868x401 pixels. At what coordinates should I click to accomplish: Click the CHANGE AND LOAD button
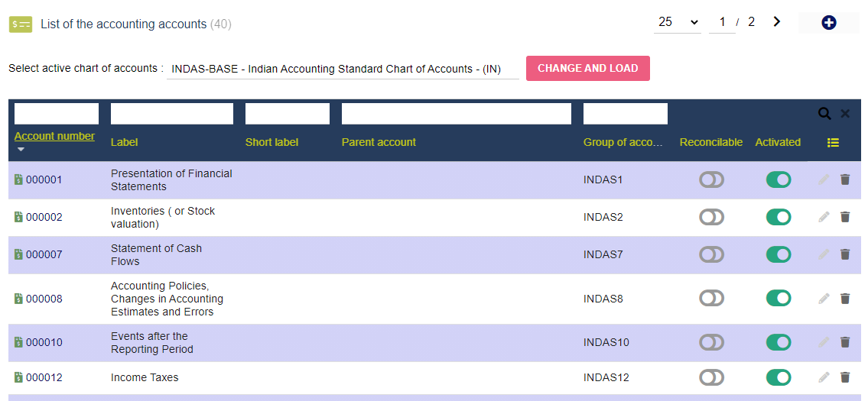[588, 69]
